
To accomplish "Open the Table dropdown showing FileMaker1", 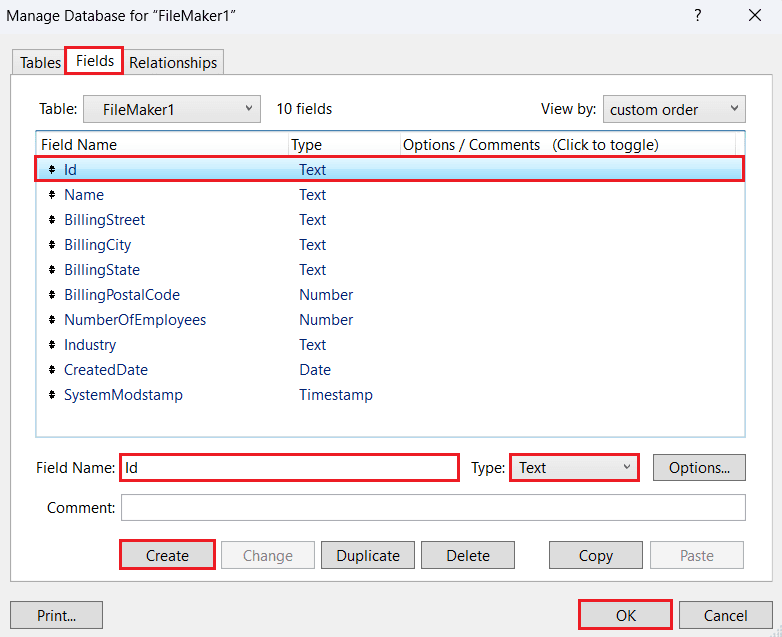I will tap(171, 109).
